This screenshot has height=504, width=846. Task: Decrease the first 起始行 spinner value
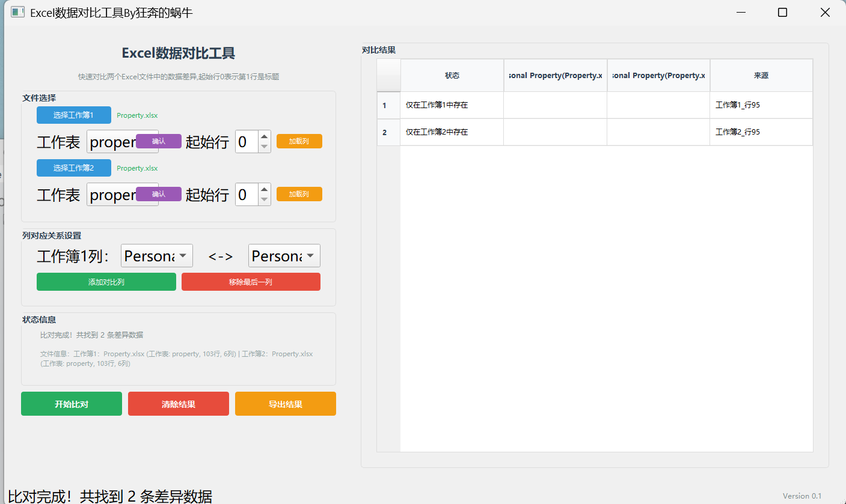tap(264, 147)
